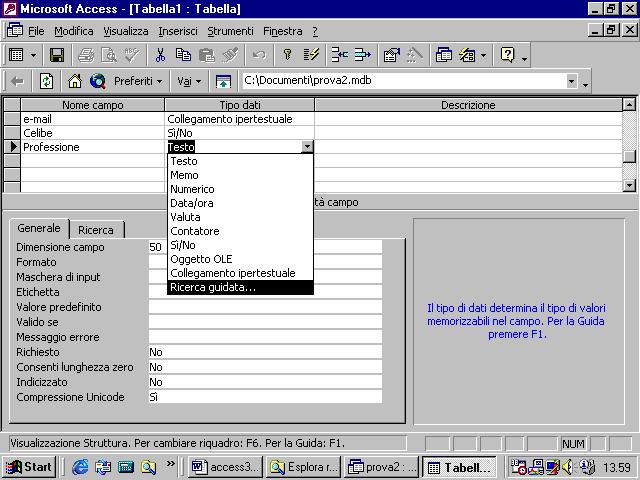Screen dimensions: 640x480
Task: Click the Format Painter brush icon
Action: click(230, 55)
